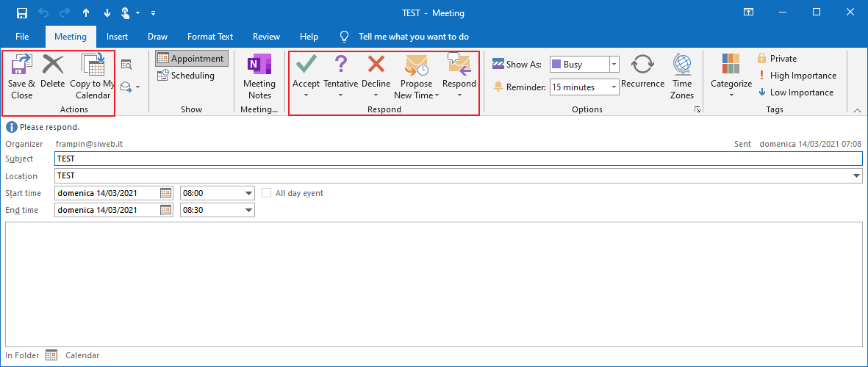The image size is (868, 367).
Task: Click Tell me what you want to do
Action: click(414, 37)
